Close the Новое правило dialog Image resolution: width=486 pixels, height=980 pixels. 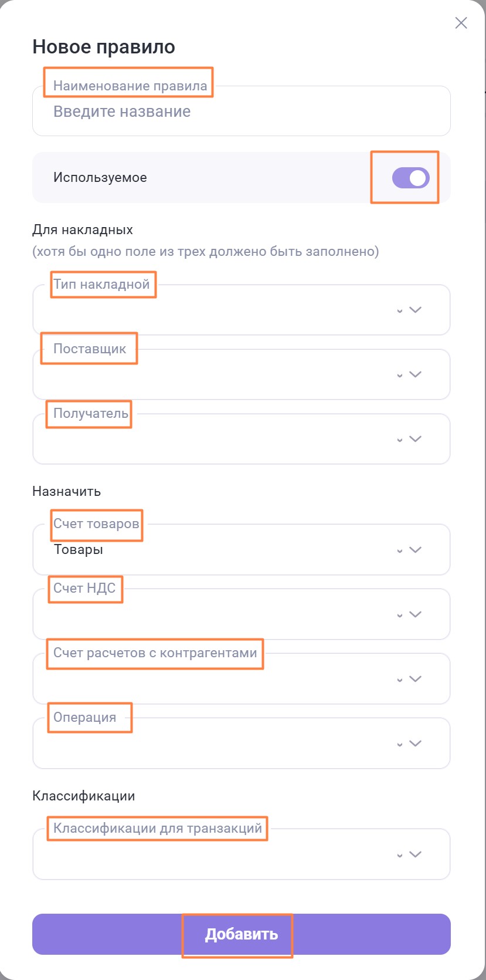(x=461, y=23)
